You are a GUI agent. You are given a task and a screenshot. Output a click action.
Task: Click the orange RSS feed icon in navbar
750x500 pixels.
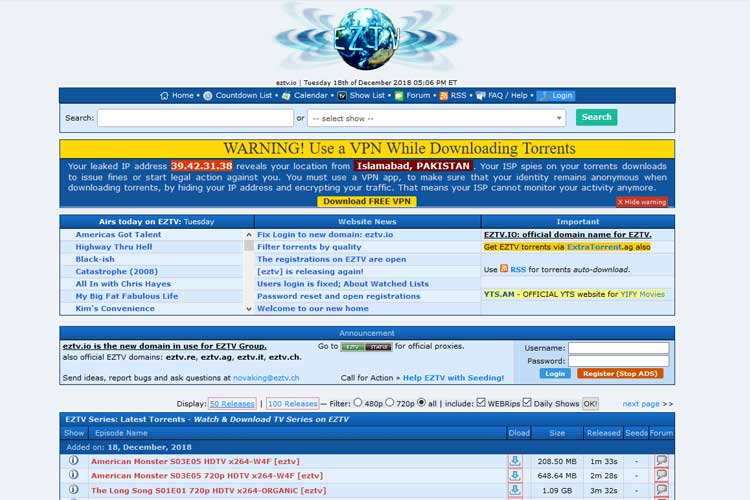point(443,96)
